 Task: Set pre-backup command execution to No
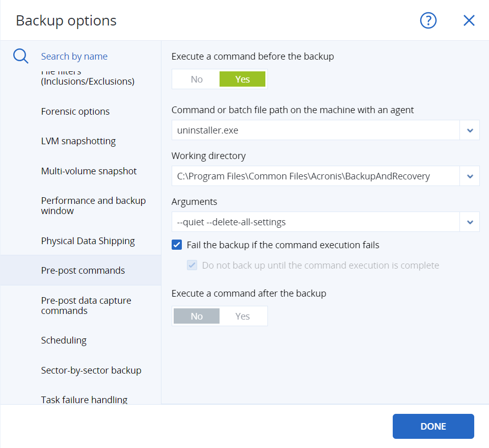pyautogui.click(x=197, y=79)
